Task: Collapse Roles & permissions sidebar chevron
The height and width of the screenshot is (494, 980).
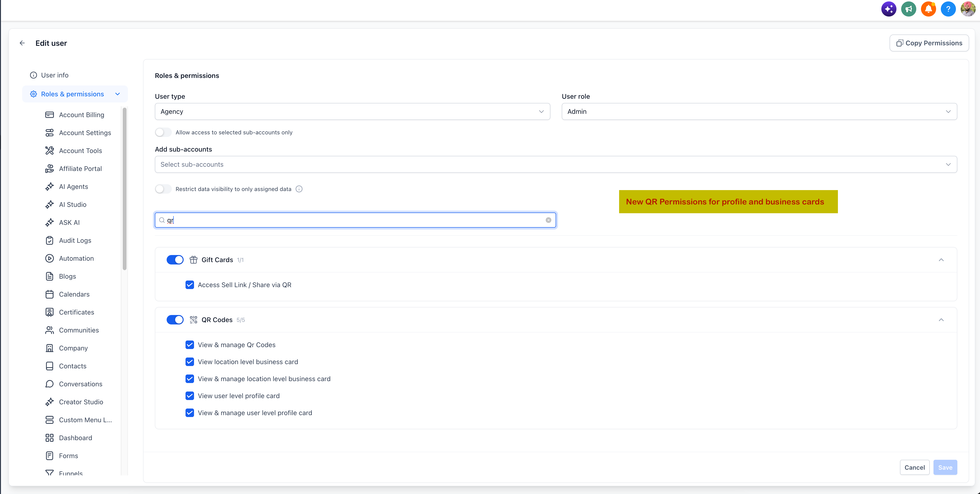Action: coord(118,94)
